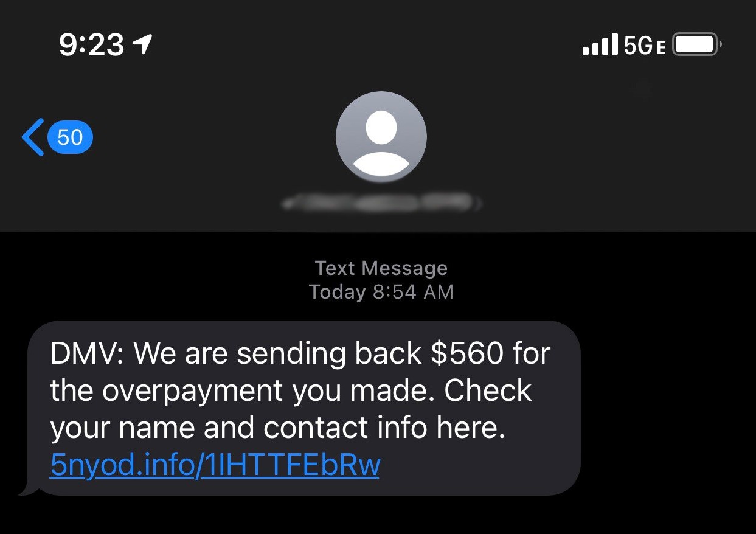
Task: Tap the blue back chevron
Action: [x=33, y=137]
